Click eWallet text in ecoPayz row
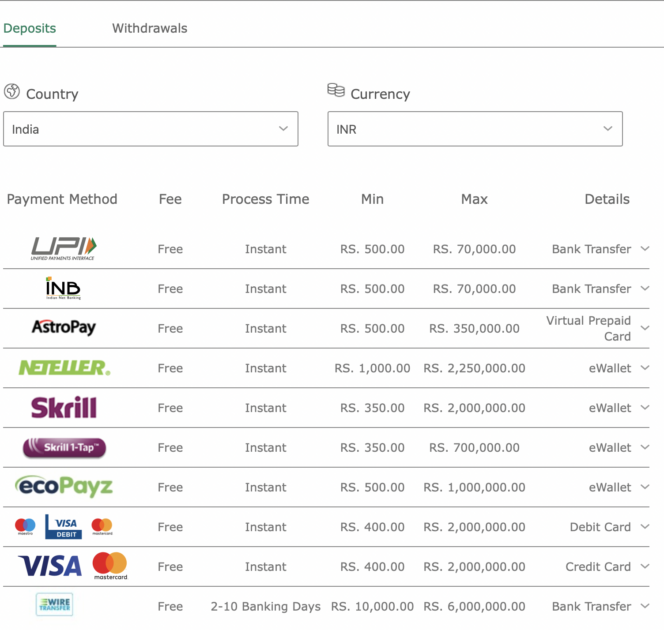The image size is (664, 630). click(610, 487)
